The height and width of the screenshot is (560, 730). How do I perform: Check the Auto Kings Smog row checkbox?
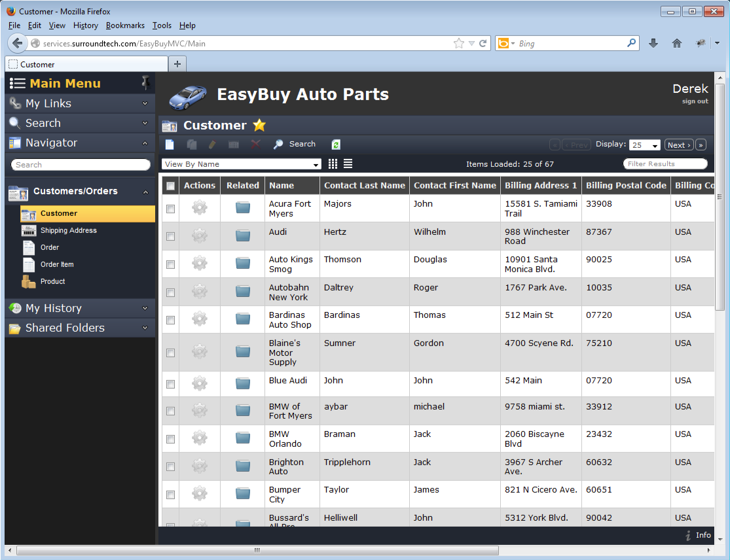170,265
